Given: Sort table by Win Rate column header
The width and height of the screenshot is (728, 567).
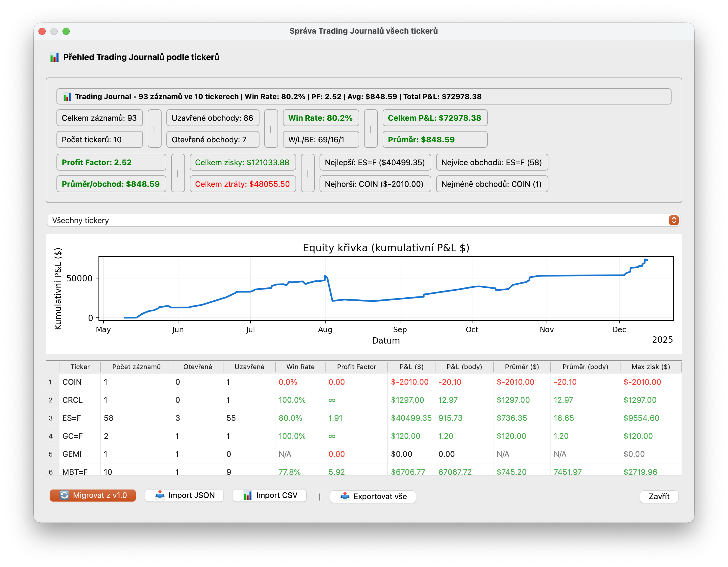Looking at the screenshot, I should point(300,367).
